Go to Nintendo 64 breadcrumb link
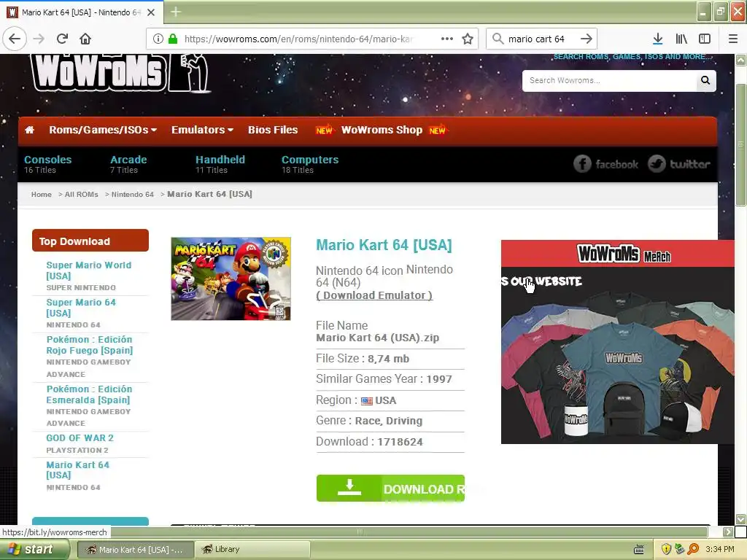Image resolution: width=747 pixels, height=560 pixels. click(133, 194)
